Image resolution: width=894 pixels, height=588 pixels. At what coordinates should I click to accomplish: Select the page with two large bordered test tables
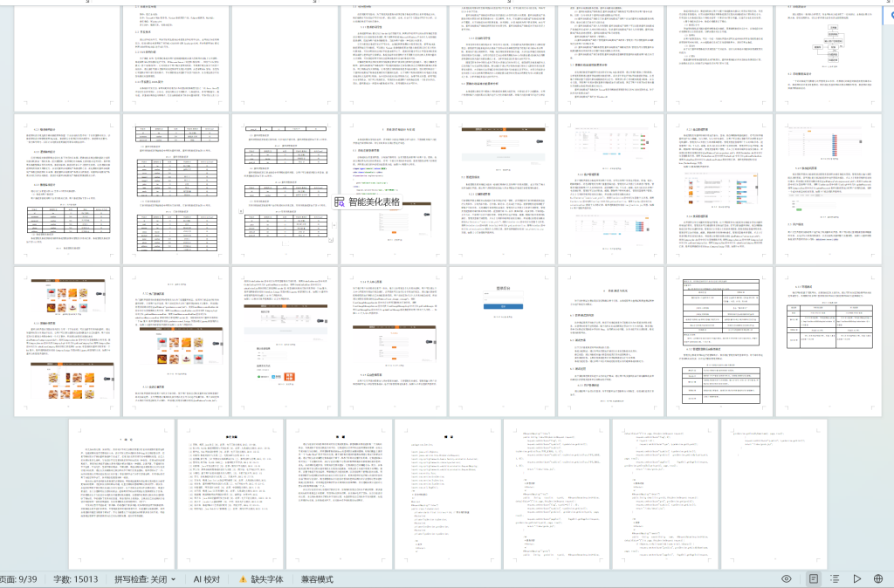[720, 341]
